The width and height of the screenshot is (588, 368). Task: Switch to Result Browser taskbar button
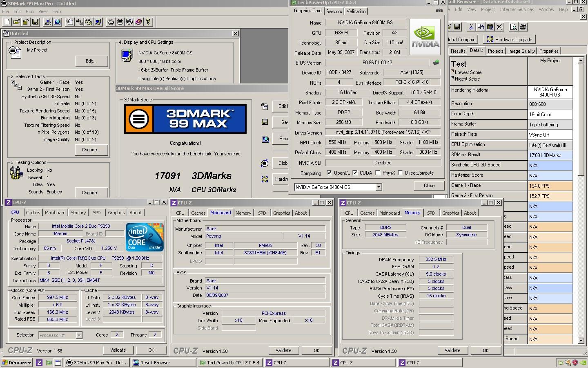click(x=163, y=363)
